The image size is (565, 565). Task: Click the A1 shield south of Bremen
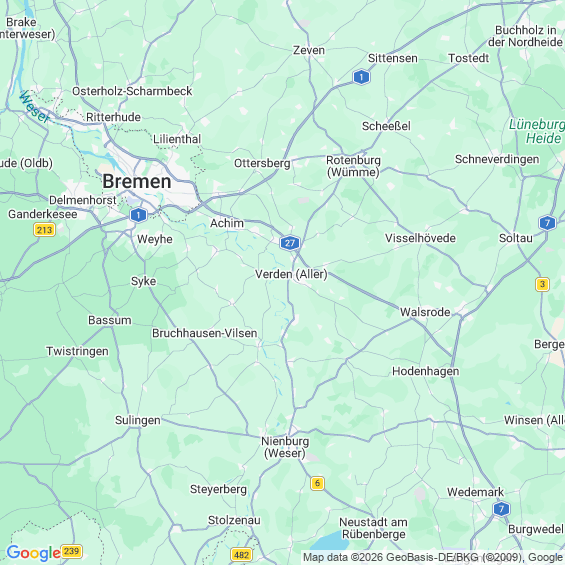(138, 215)
